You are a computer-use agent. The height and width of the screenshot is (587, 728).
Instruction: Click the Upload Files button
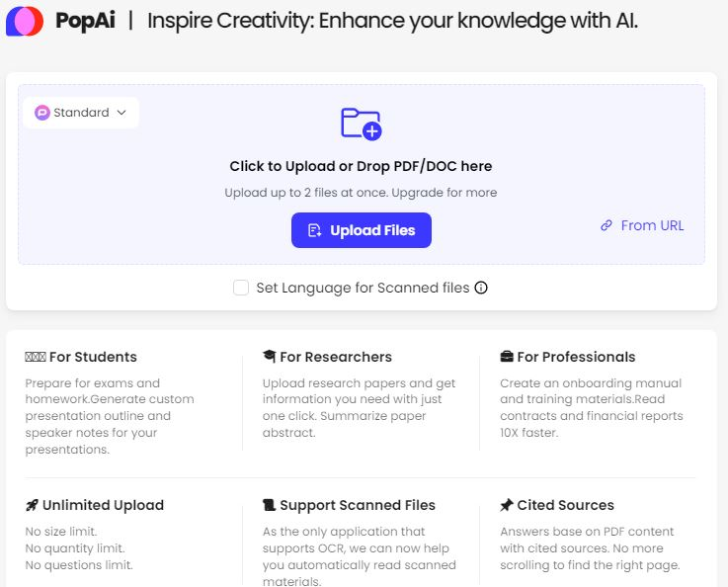coord(362,230)
